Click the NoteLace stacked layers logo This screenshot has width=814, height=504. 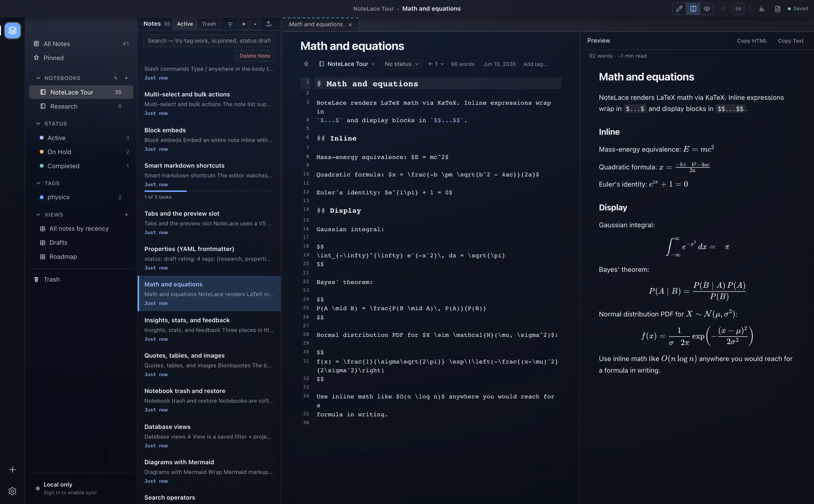tap(13, 30)
